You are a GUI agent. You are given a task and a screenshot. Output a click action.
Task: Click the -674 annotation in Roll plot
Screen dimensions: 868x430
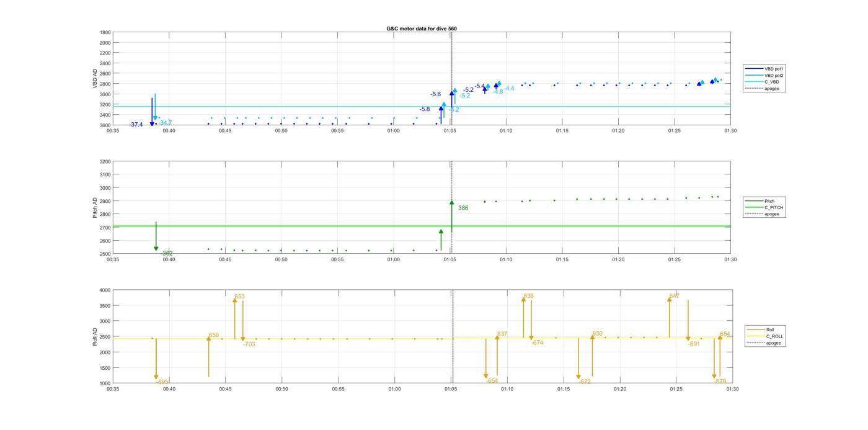click(x=537, y=343)
